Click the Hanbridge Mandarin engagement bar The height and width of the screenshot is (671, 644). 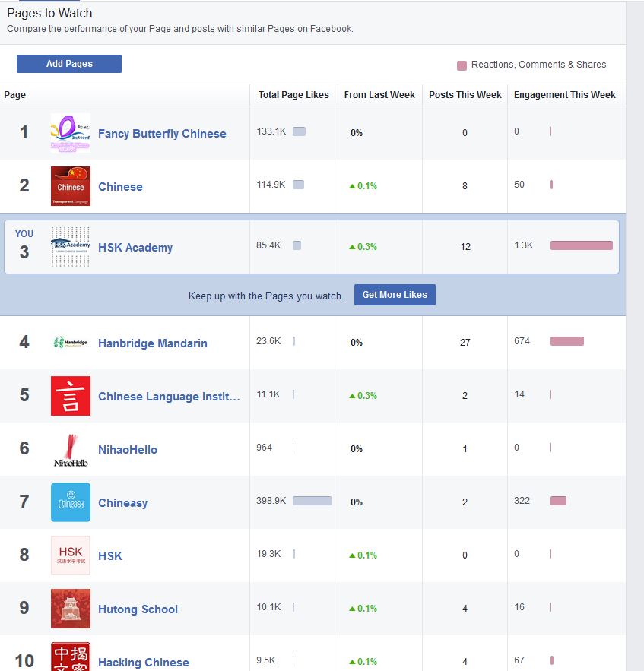[x=567, y=341]
